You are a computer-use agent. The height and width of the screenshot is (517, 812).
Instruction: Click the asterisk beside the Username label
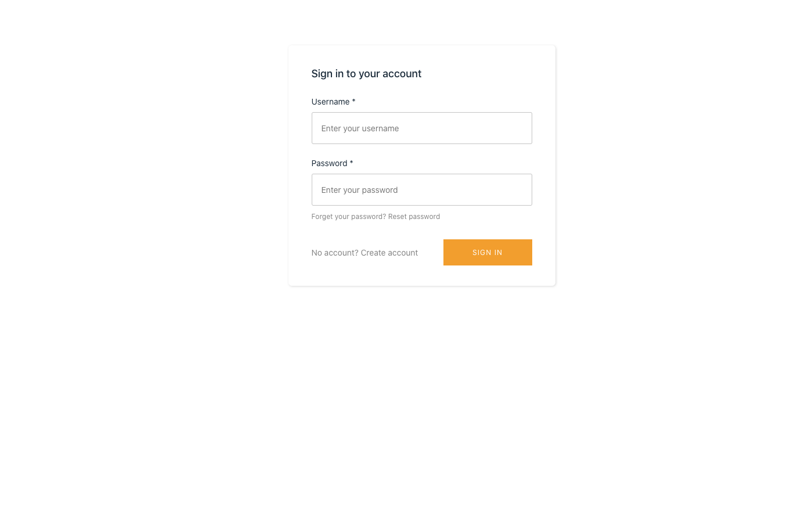click(x=353, y=102)
